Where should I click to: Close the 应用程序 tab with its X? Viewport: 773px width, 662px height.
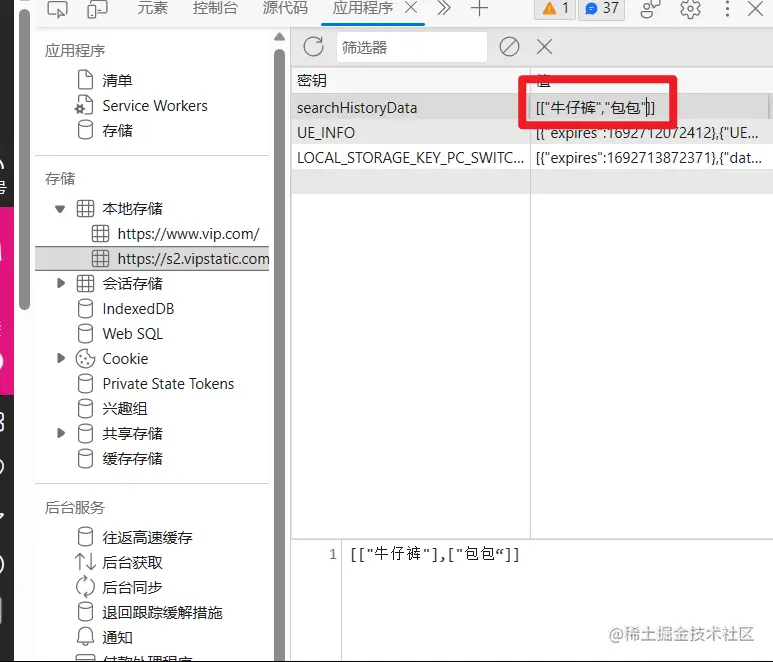tap(410, 7)
